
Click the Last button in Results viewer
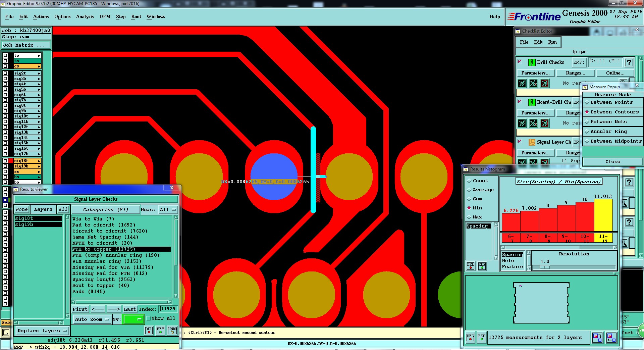pos(129,309)
